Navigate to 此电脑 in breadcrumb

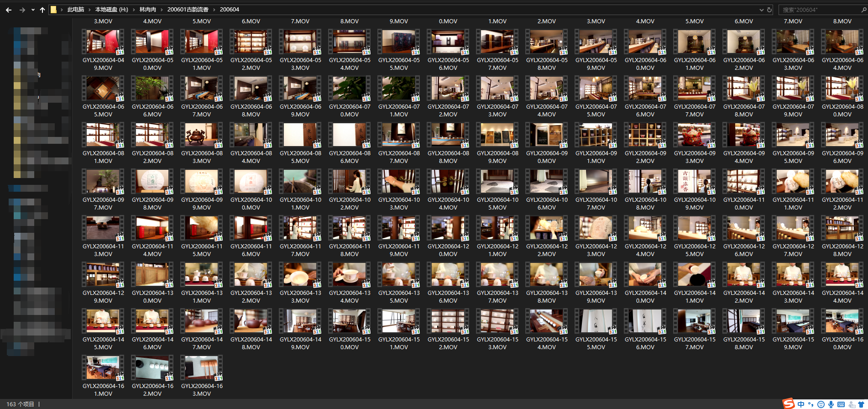[x=76, y=10]
